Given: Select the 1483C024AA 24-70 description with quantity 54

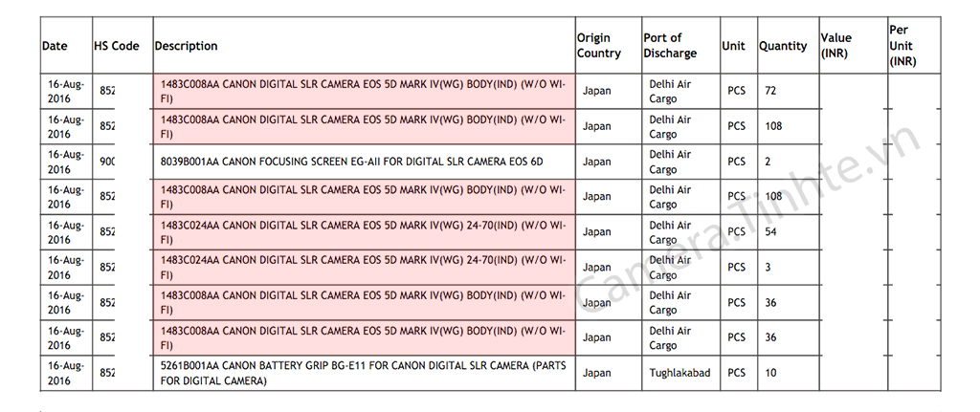Looking at the screenshot, I should click(x=364, y=231).
